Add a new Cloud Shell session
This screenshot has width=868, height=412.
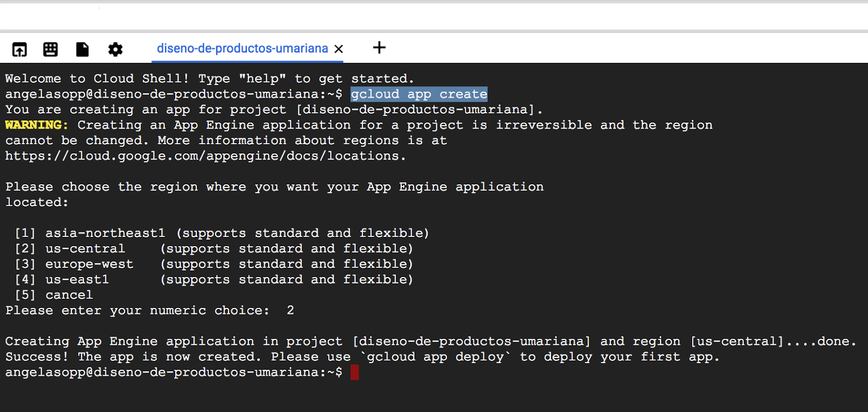pos(379,48)
